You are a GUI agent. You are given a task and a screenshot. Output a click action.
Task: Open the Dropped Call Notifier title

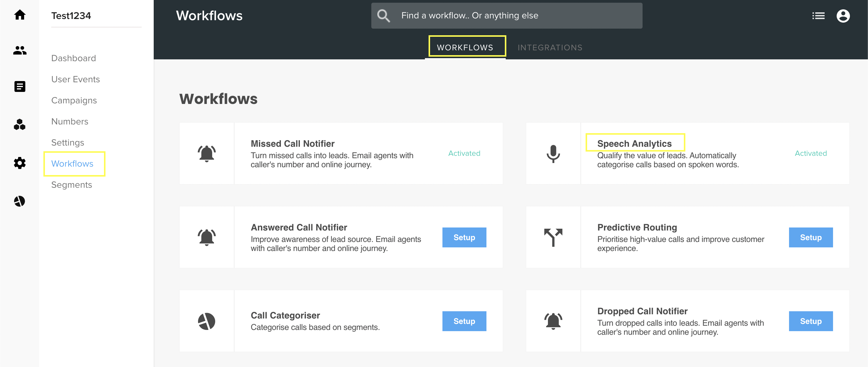[x=642, y=311]
